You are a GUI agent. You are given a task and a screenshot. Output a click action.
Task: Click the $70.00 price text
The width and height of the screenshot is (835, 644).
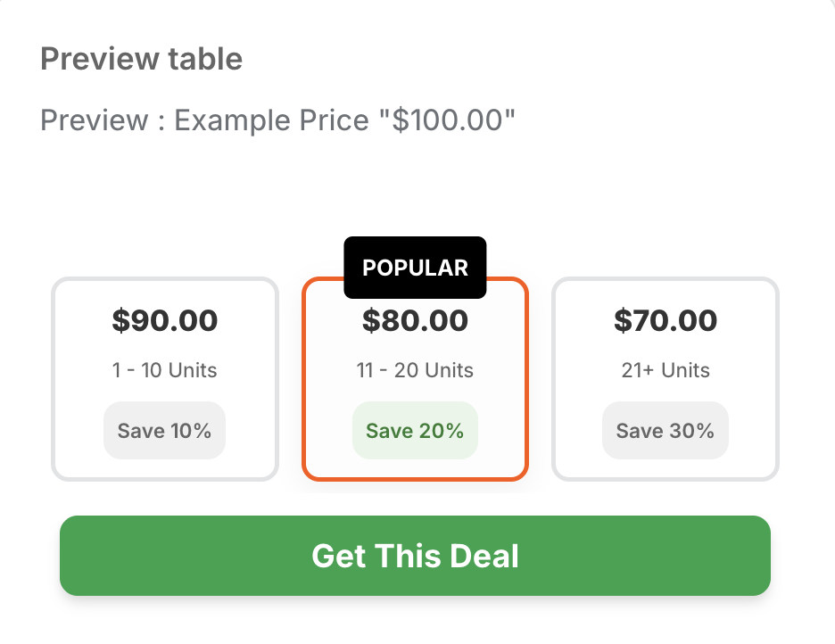click(x=666, y=320)
